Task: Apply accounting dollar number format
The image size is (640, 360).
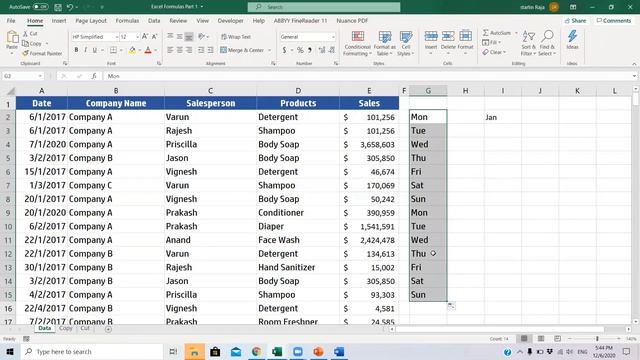Action: (284, 50)
